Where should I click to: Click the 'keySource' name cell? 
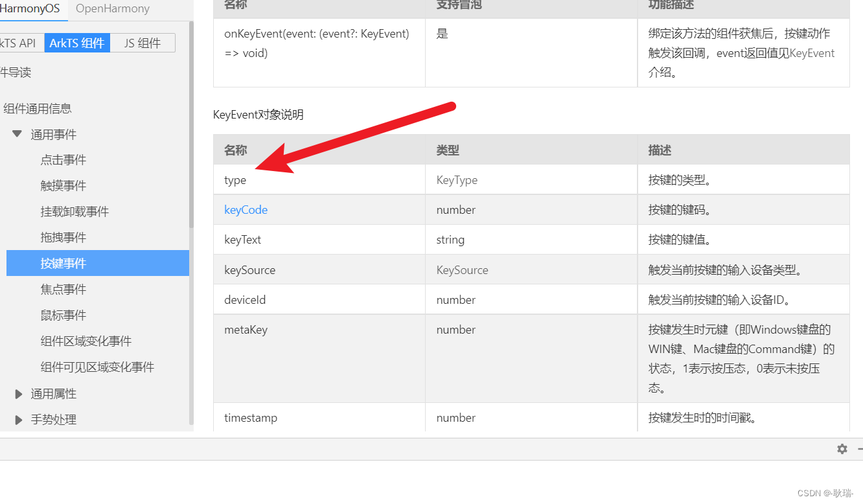[x=319, y=270]
